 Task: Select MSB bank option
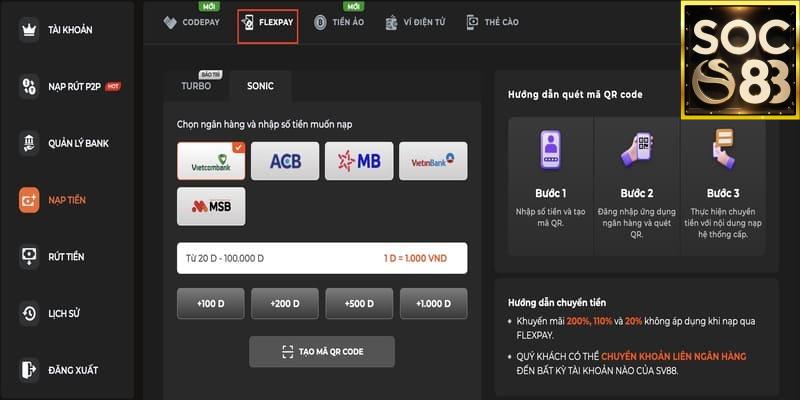211,206
